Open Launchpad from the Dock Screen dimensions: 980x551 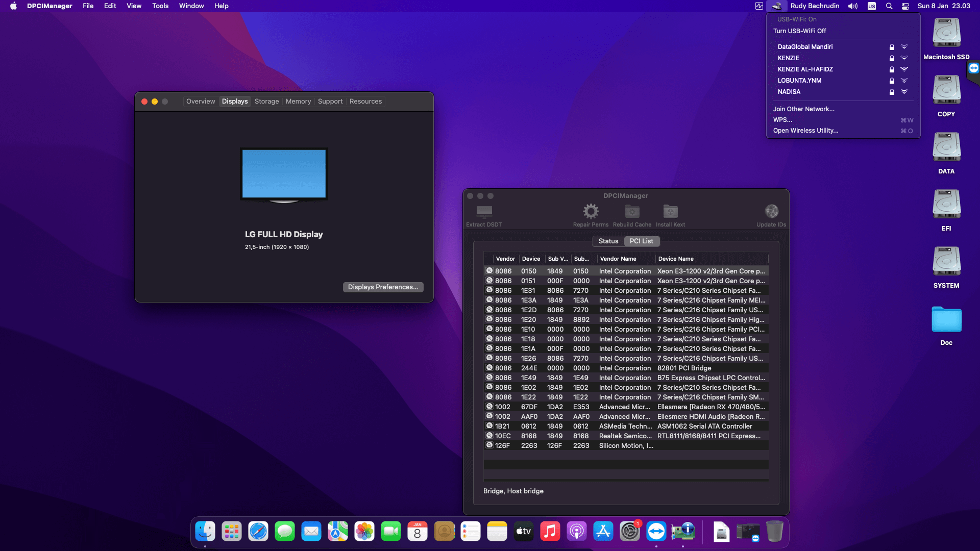[x=232, y=532]
